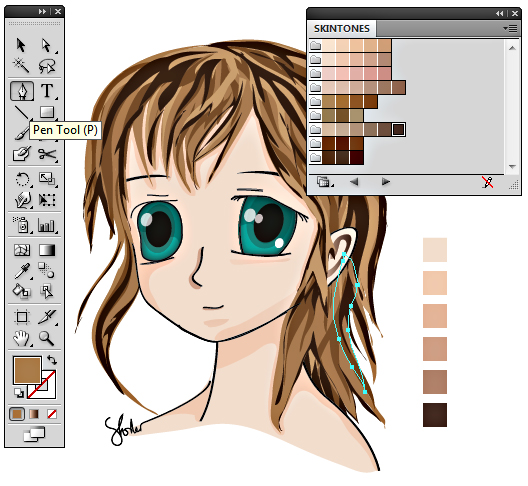Activate the Rotate tool
Screen dimensions: 528x486
(22, 179)
